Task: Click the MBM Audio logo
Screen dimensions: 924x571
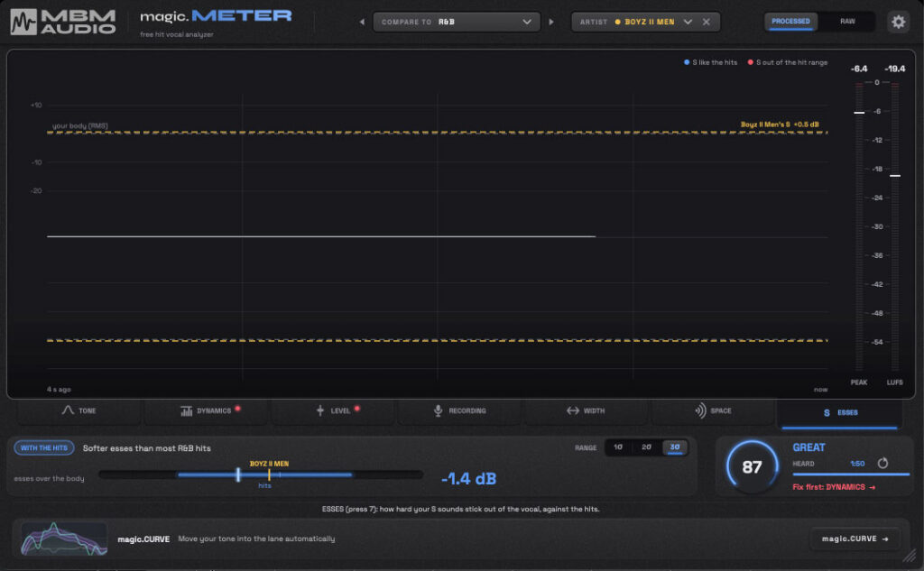Action: (x=62, y=22)
